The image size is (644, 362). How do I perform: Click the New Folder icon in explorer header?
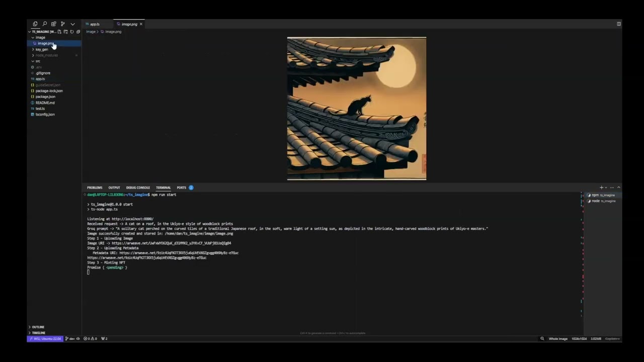[x=65, y=32]
